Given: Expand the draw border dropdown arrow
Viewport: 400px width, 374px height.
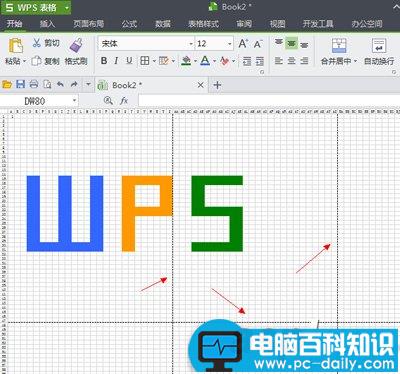Looking at the screenshot, I should tap(173, 61).
